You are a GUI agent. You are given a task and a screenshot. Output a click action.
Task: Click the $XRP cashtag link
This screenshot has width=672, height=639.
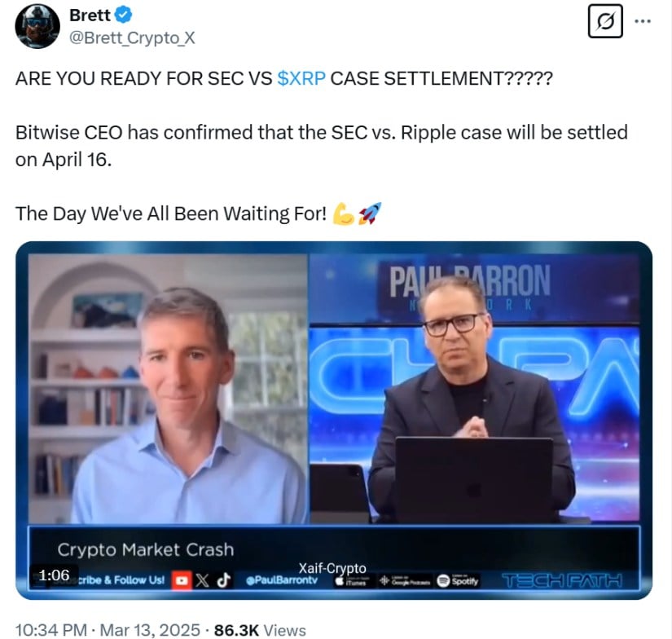point(301,78)
